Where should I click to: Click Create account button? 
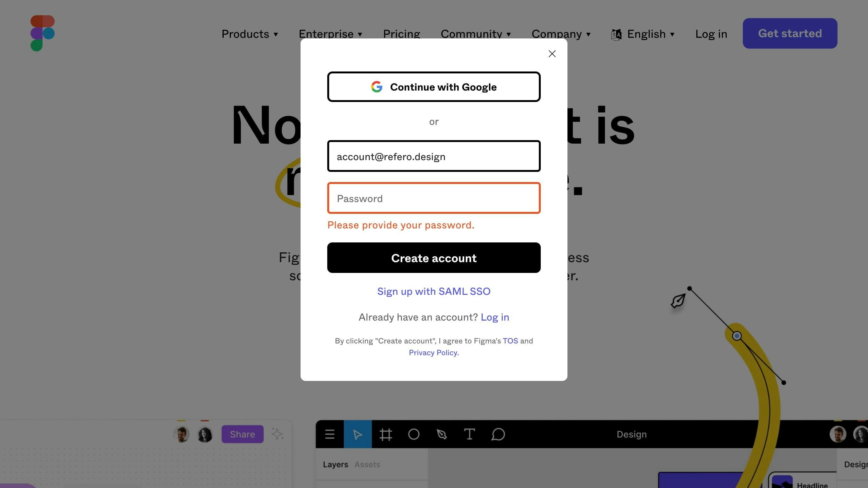point(434,257)
